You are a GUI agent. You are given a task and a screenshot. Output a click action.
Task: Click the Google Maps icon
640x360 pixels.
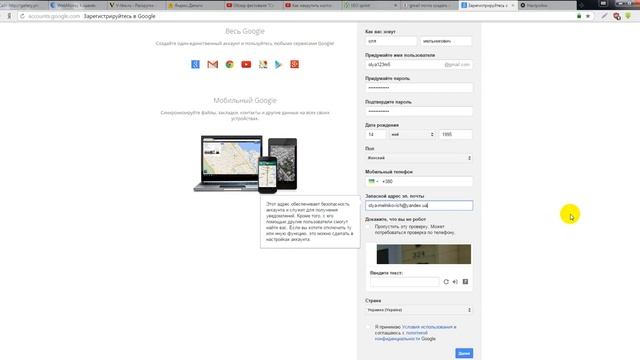click(263, 64)
